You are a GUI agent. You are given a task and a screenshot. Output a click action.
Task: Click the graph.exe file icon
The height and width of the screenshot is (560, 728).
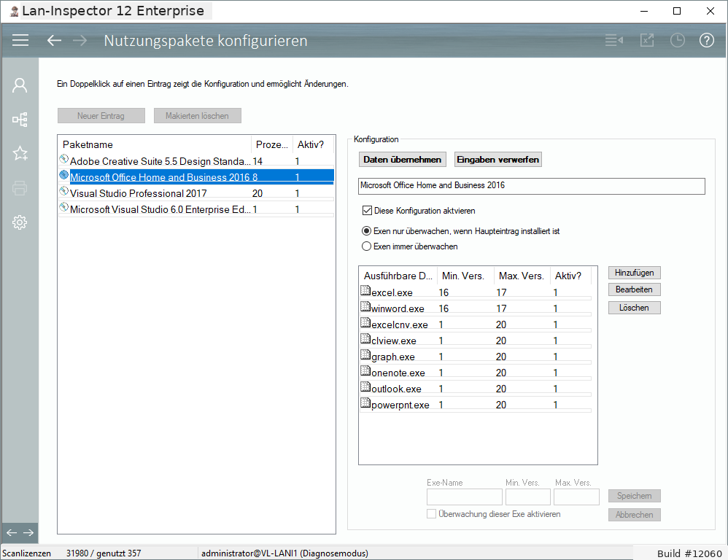coord(365,354)
